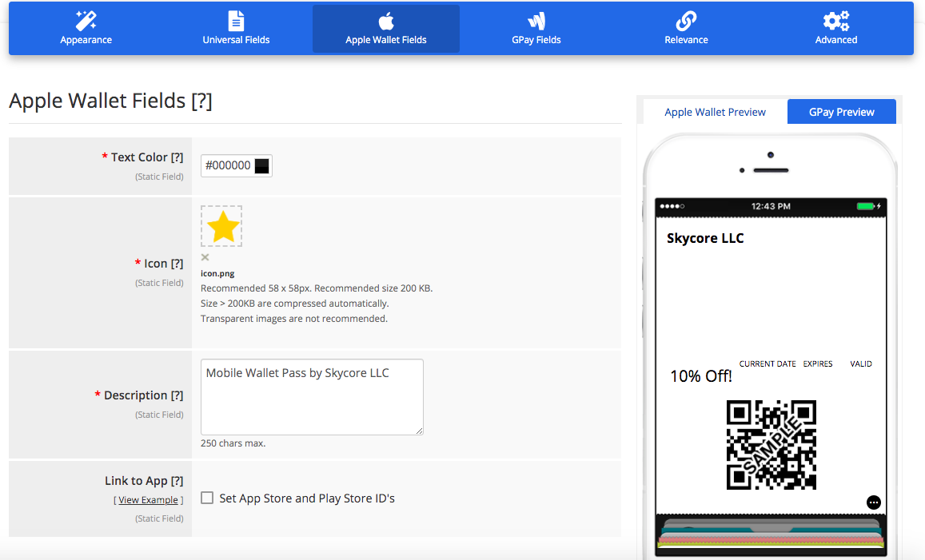Viewport: 925px width, 560px height.
Task: Select the Apple Wallet Fields tab
Action: click(x=386, y=28)
